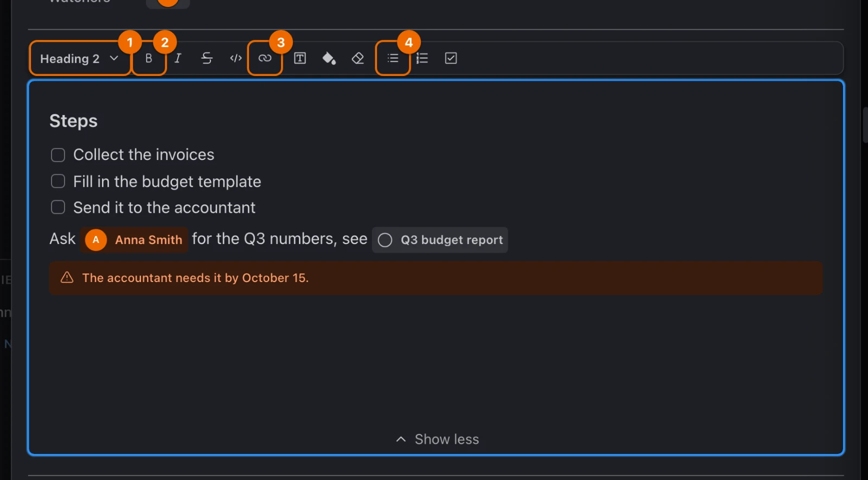Check off Collect the invoices

click(x=58, y=155)
